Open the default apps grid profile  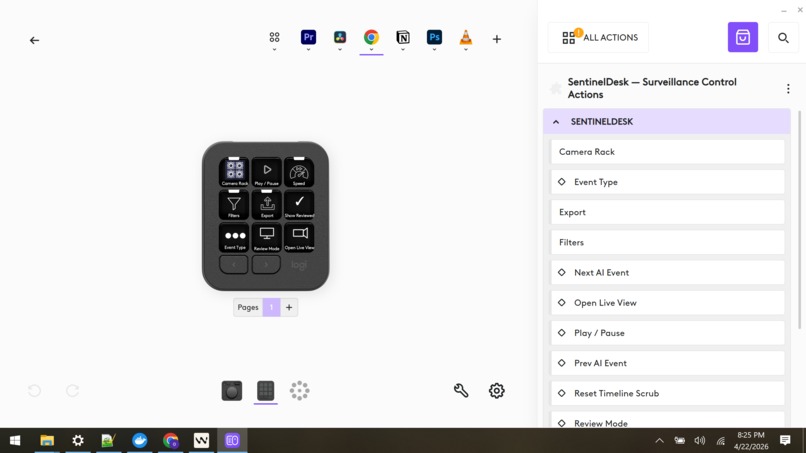coord(274,37)
